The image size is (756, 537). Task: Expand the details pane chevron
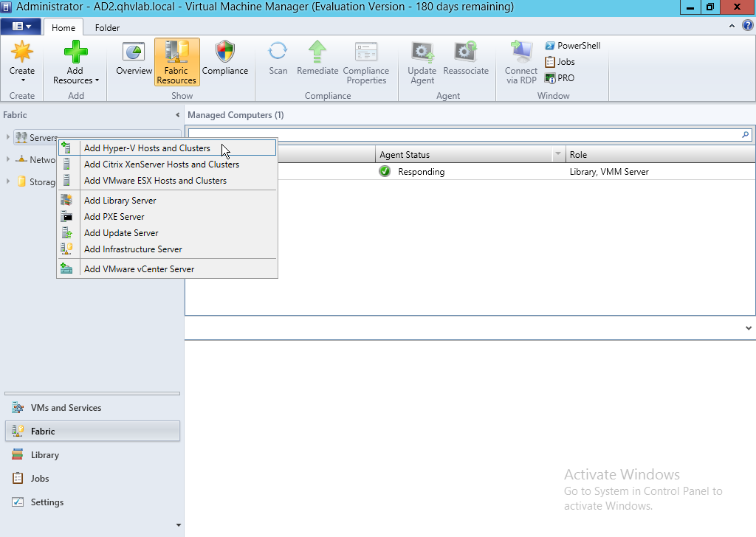click(x=748, y=328)
